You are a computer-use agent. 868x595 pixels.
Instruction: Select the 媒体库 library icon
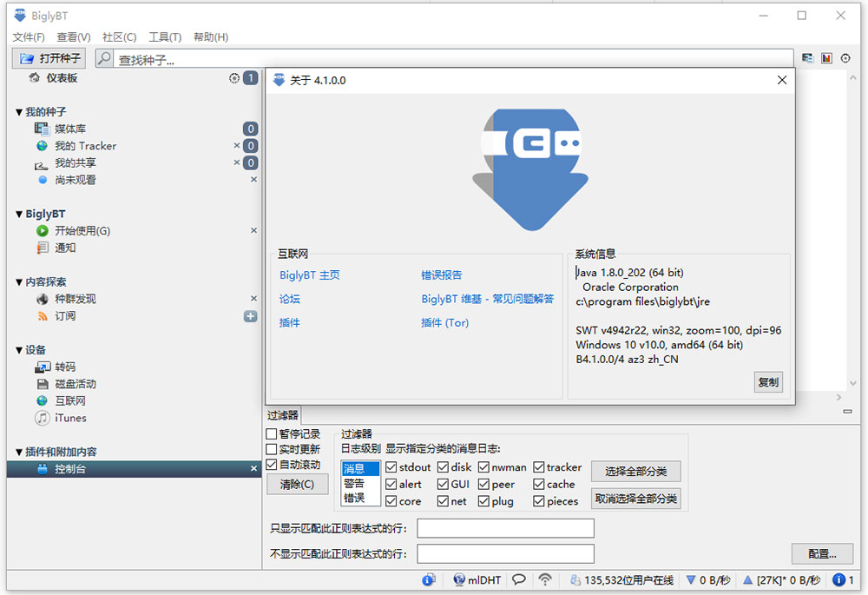coord(42,129)
